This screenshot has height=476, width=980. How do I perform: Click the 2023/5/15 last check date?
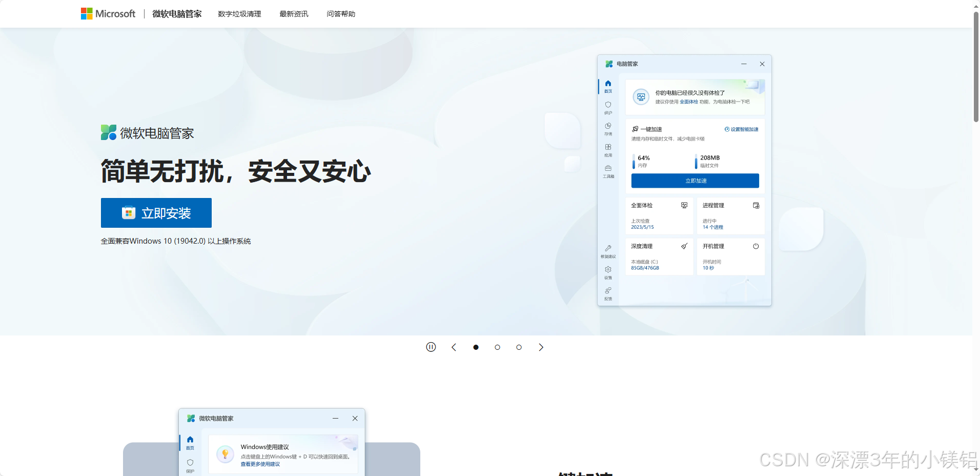tap(642, 227)
